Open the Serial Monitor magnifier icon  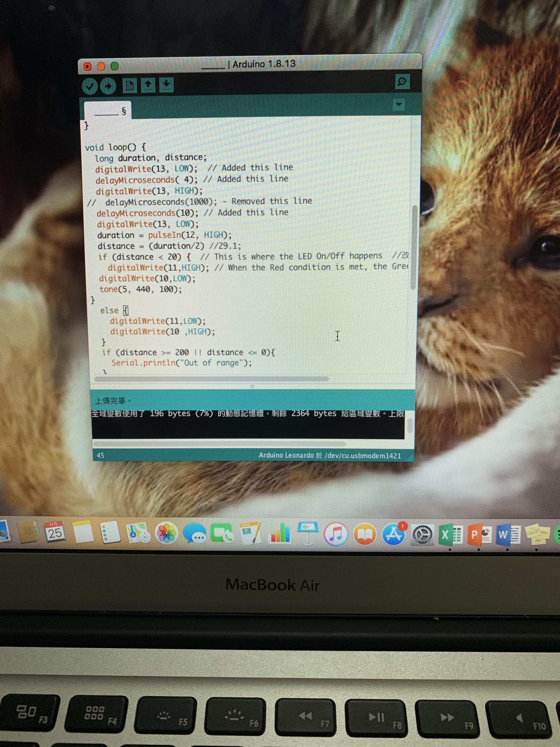tap(402, 82)
